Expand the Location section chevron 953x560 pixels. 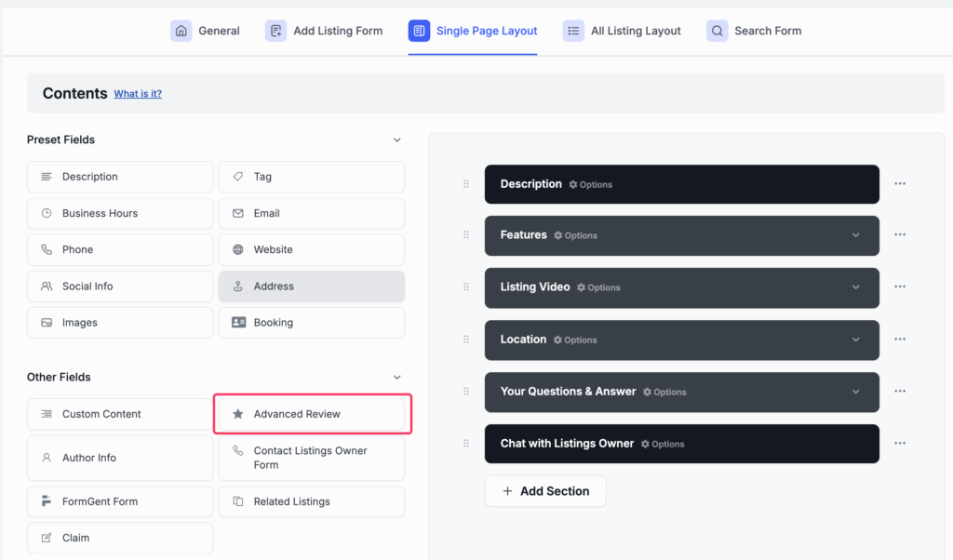(x=856, y=340)
